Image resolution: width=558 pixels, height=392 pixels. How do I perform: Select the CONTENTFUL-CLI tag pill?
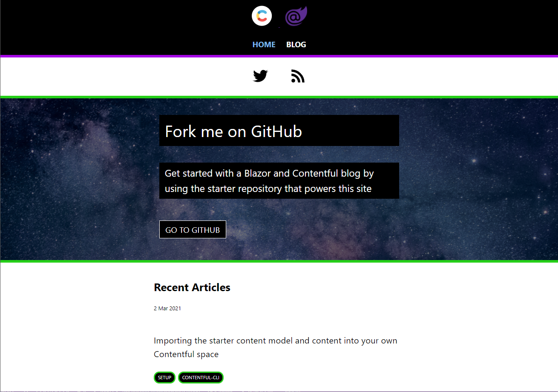pos(201,378)
